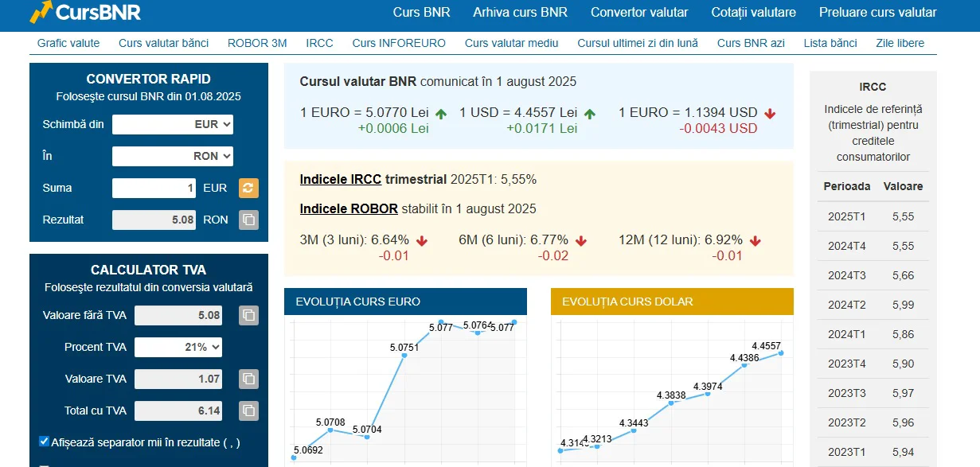Click the 5.0751 point on euro chart
Viewport: 980px width, 467px height.
[x=404, y=356]
